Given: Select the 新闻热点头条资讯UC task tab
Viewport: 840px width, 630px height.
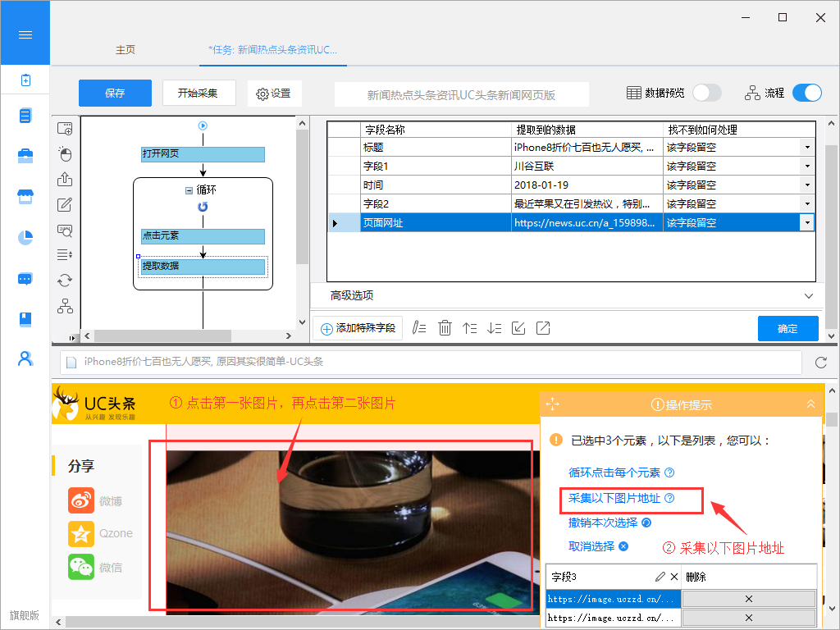Looking at the screenshot, I should (x=272, y=50).
